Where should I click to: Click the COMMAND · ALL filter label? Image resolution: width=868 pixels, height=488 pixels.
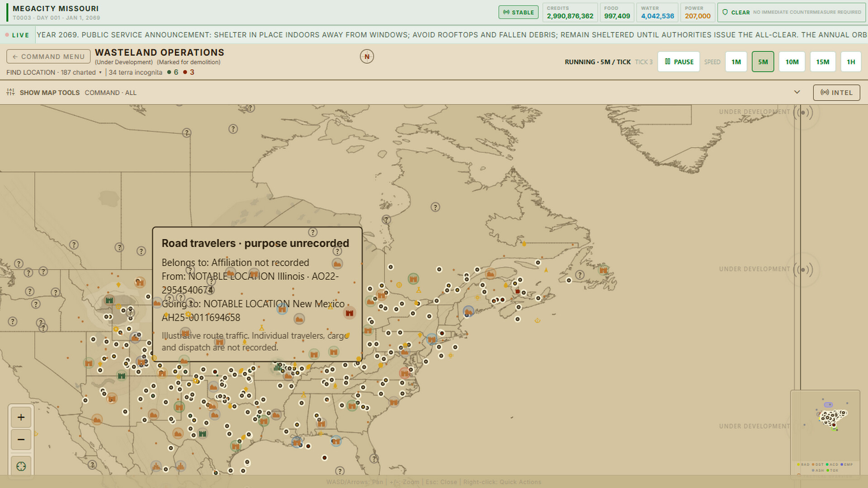(110, 93)
